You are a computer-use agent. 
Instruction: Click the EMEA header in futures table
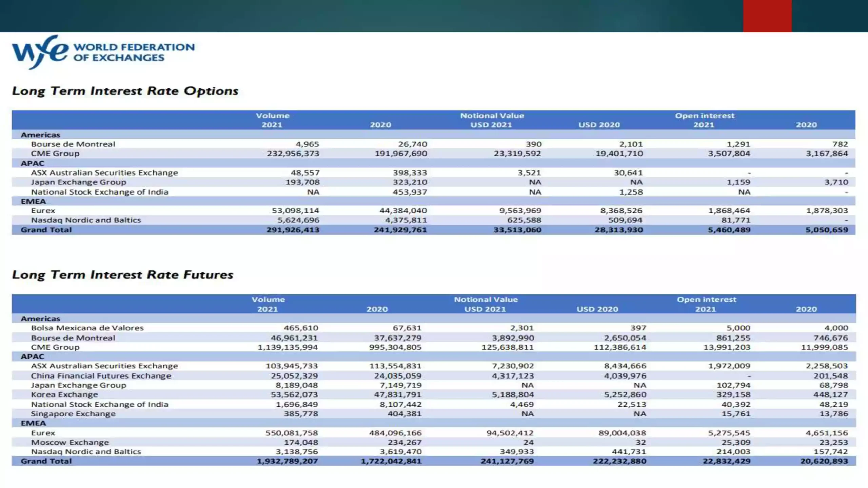point(33,423)
